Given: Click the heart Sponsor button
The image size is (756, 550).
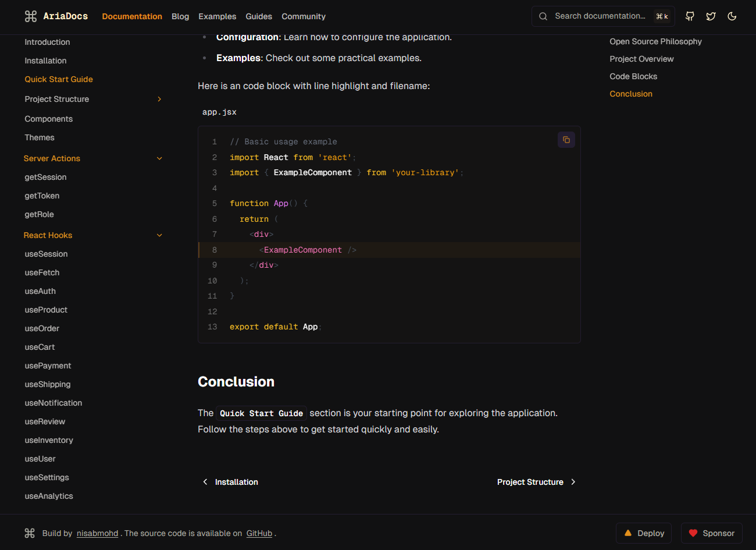Looking at the screenshot, I should [711, 533].
